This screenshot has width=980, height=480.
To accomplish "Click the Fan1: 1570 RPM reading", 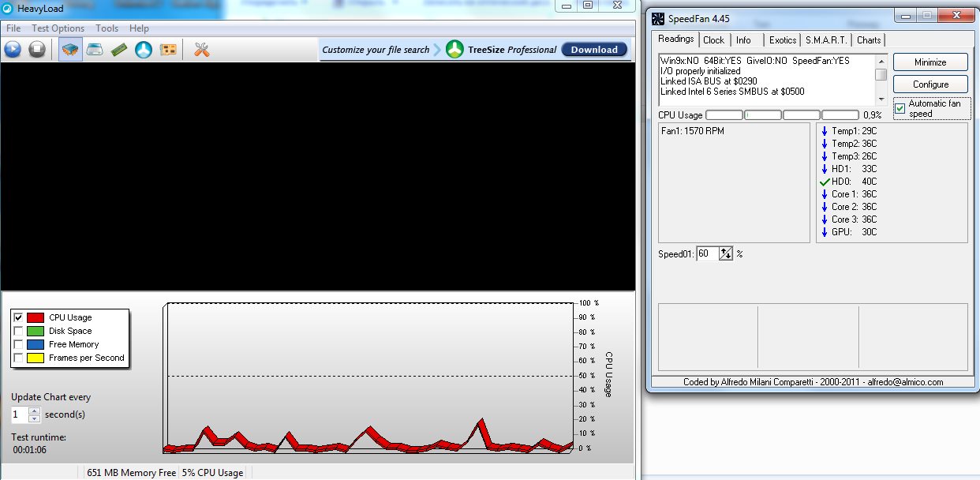I will [693, 131].
